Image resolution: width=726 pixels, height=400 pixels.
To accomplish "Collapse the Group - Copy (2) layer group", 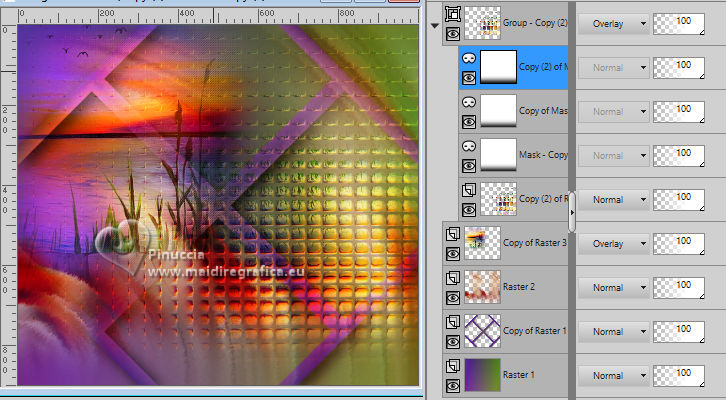I will click(435, 26).
